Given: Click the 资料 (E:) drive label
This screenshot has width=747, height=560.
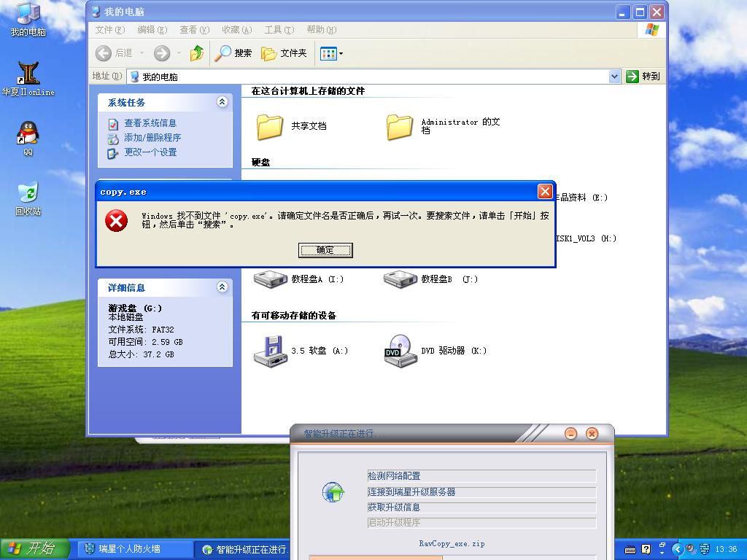Looking at the screenshot, I should 582,197.
